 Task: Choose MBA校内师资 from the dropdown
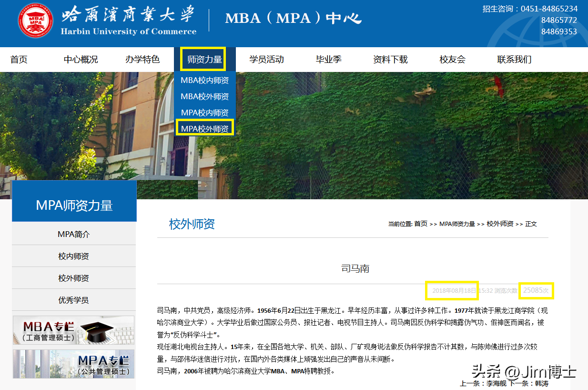(205, 80)
